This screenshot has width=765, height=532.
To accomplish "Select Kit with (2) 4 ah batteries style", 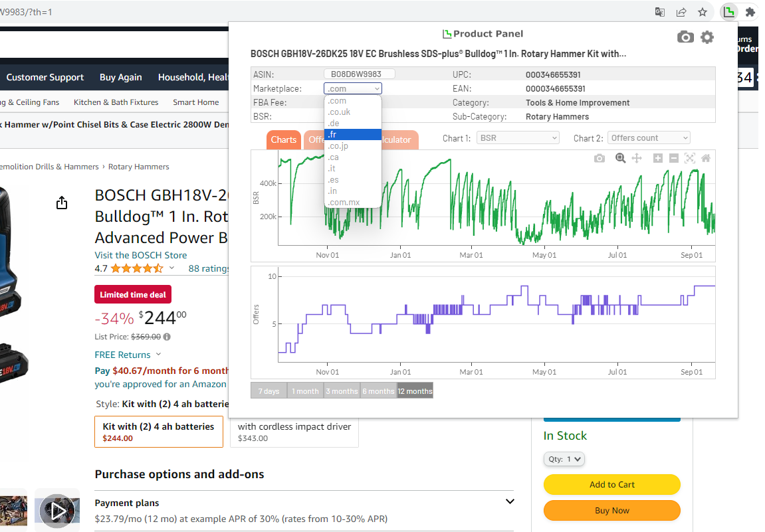I will point(159,432).
